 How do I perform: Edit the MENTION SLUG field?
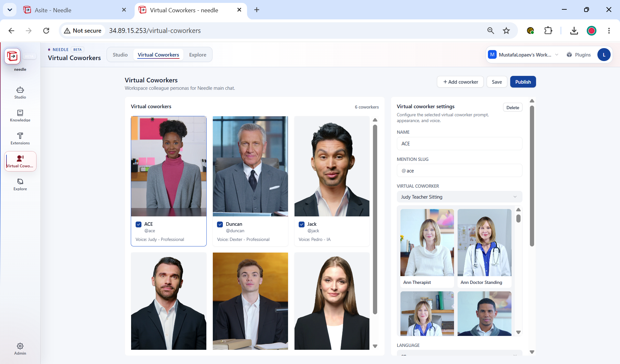[x=459, y=171]
